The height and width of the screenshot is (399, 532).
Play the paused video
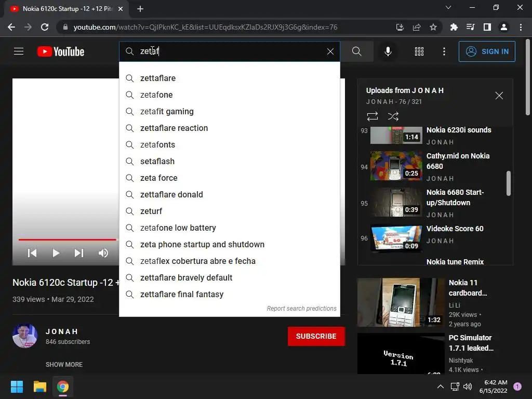tap(56, 253)
